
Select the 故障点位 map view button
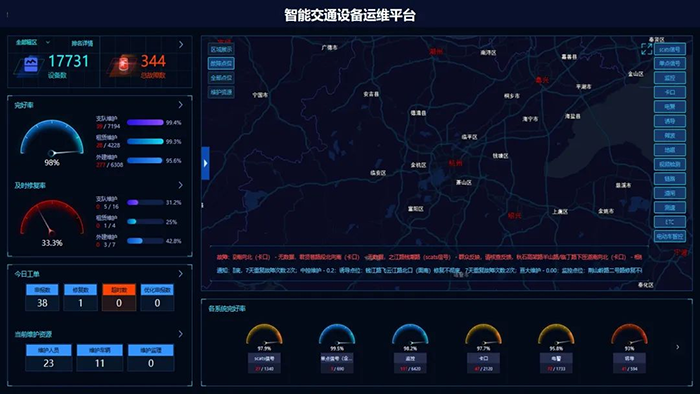[221, 63]
